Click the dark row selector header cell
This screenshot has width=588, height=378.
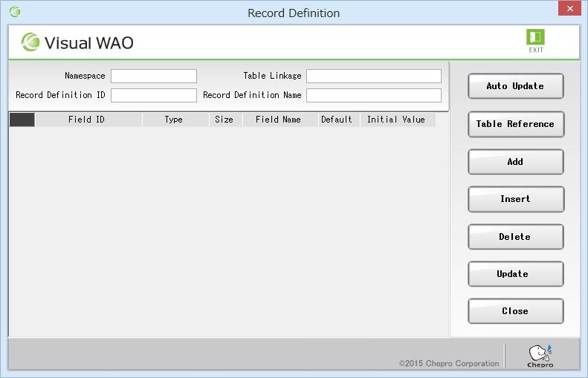tap(22, 120)
